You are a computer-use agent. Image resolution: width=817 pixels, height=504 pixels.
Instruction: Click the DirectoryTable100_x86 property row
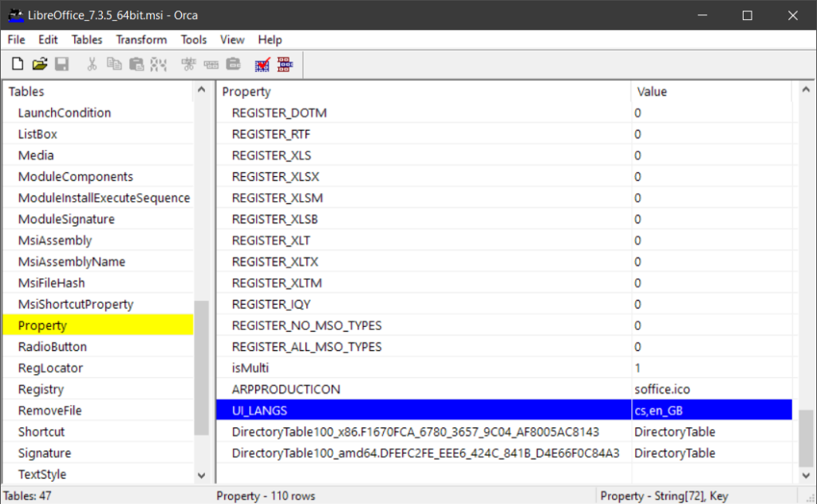pyautogui.click(x=424, y=432)
